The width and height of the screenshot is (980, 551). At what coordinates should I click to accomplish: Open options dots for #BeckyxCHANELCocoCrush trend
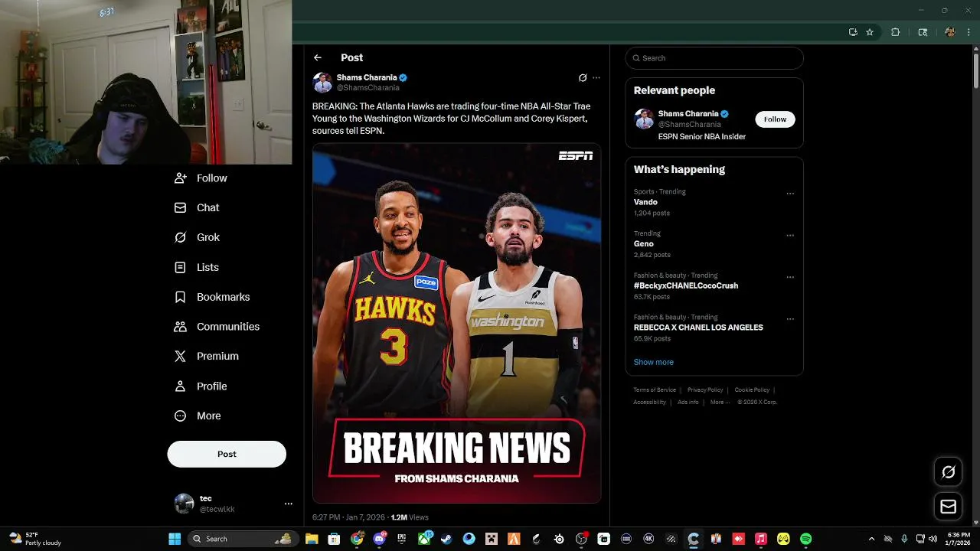pyautogui.click(x=790, y=277)
